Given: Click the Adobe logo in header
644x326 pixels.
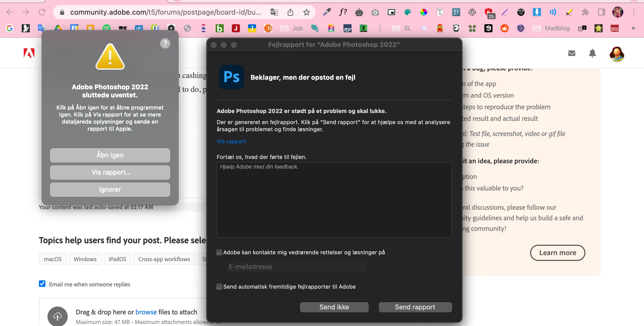Looking at the screenshot, I should [x=29, y=53].
